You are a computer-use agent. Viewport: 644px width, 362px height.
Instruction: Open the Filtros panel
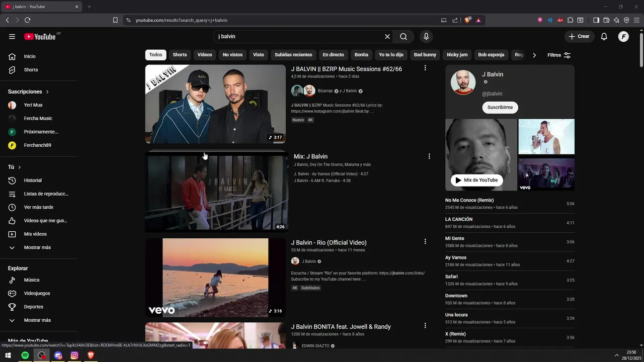pos(559,55)
